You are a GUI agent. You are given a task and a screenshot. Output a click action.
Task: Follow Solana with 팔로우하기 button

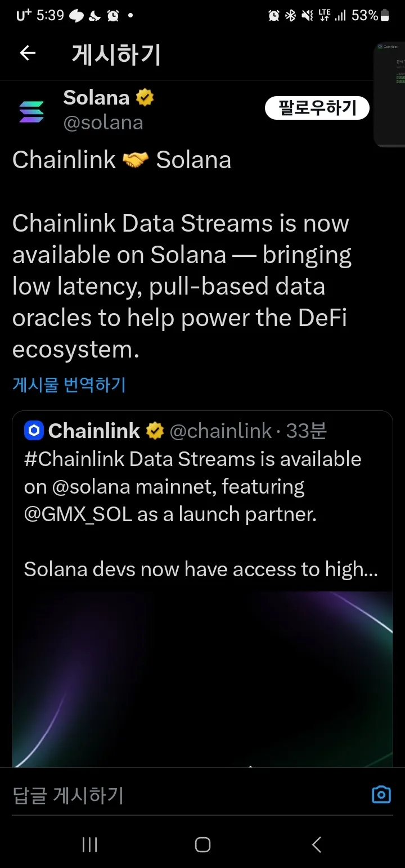tap(317, 108)
